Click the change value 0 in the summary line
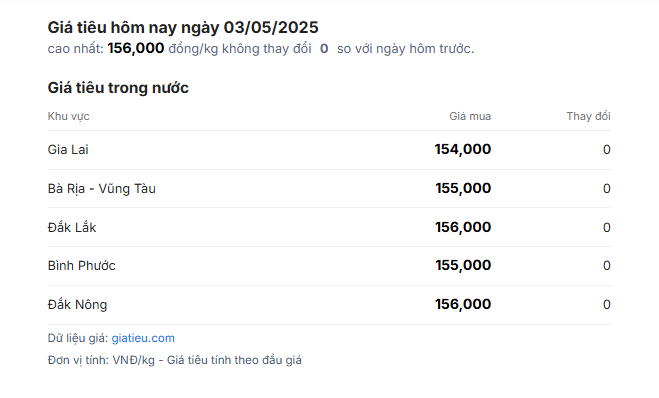659x398 pixels. 324,49
